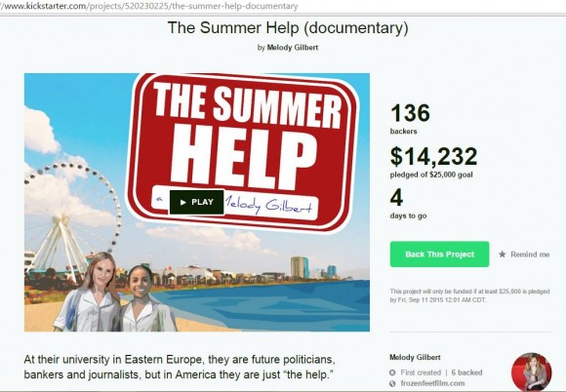
Task: Click the browser address bar URL
Action: (148, 6)
